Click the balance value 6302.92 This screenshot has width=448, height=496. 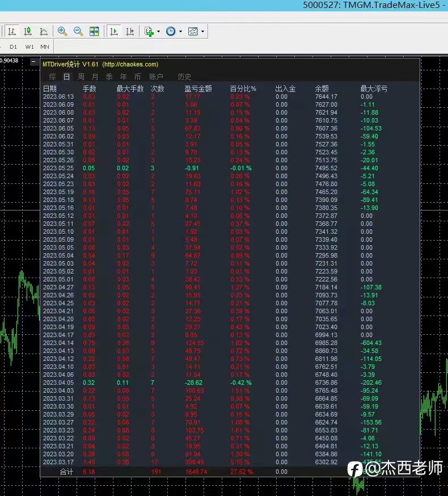(326, 462)
